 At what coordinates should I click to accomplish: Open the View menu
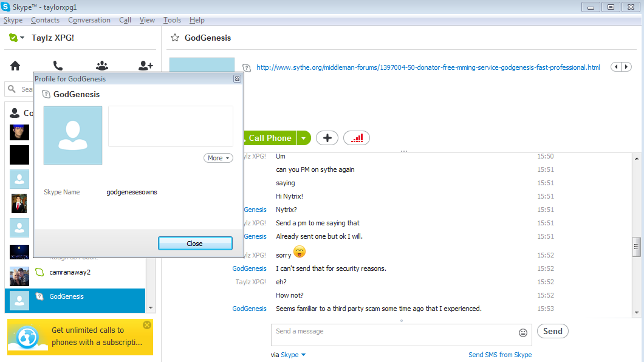[147, 20]
